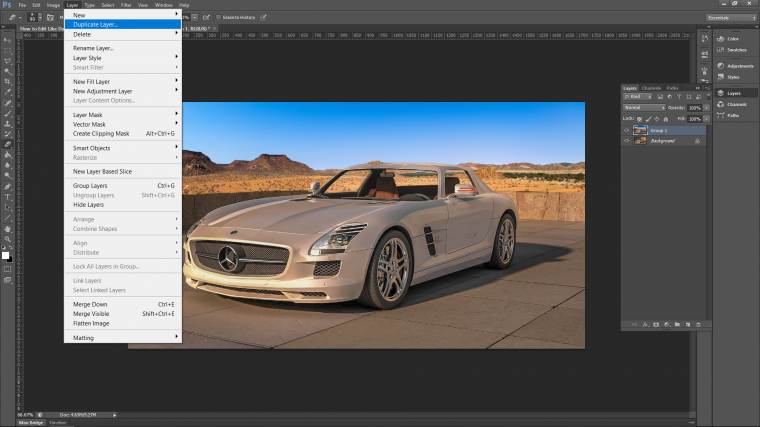The width and height of the screenshot is (760, 427).
Task: Open the Essentials workspace dropdown
Action: coord(731,18)
